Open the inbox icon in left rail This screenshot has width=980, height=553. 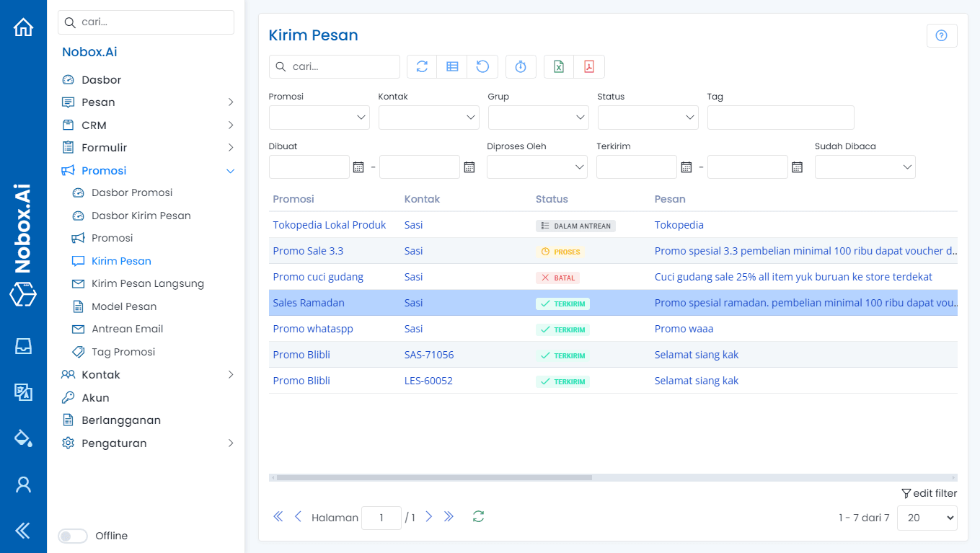(23, 346)
